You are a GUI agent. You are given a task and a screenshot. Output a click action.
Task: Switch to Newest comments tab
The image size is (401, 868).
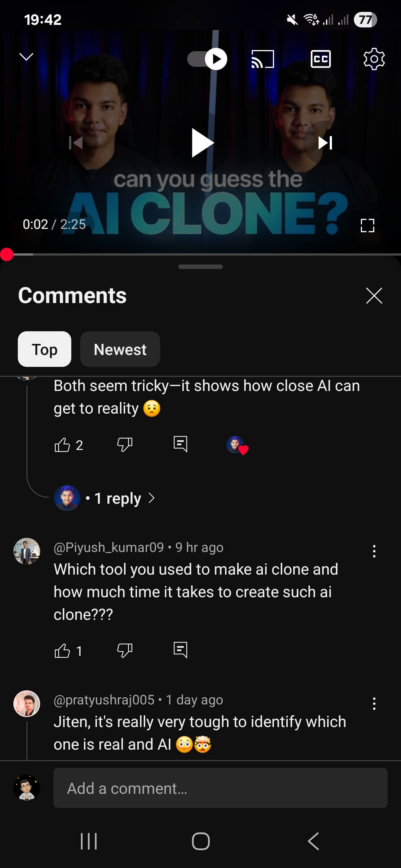coord(120,349)
